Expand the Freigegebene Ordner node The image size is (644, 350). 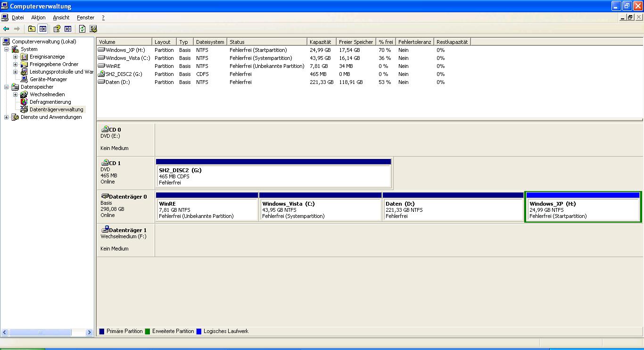tap(16, 64)
